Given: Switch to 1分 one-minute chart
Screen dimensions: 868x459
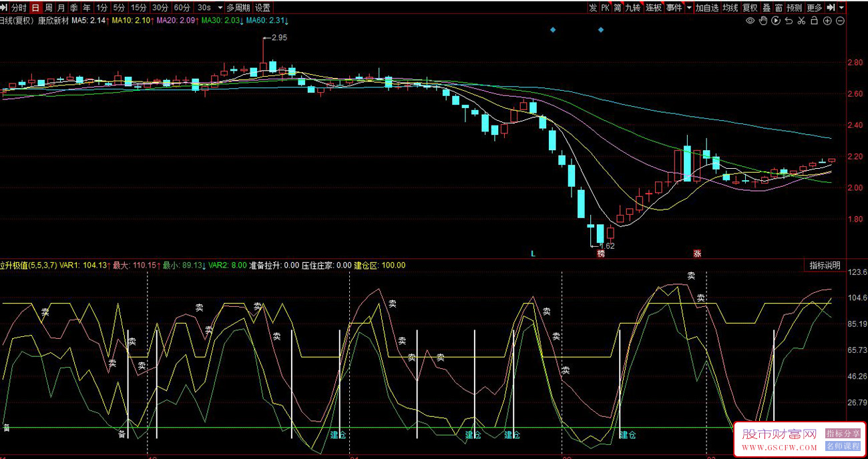Looking at the screenshot, I should 101,8.
